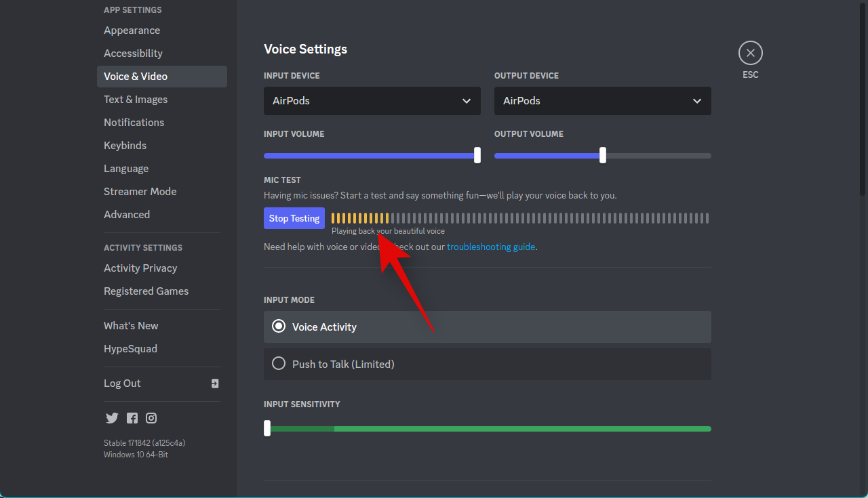Open Streamer Mode settings
The width and height of the screenshot is (868, 498).
[x=140, y=192]
